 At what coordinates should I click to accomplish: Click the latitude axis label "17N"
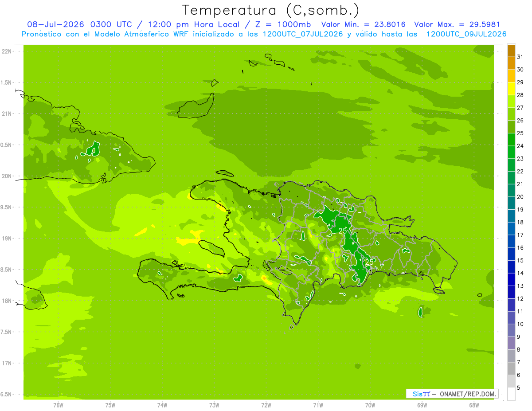[7, 363]
